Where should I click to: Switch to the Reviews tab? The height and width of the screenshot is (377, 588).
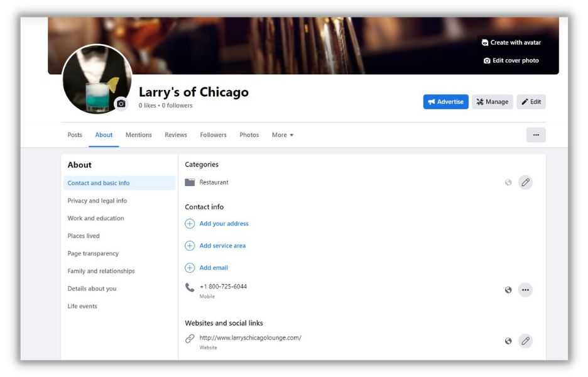[176, 135]
